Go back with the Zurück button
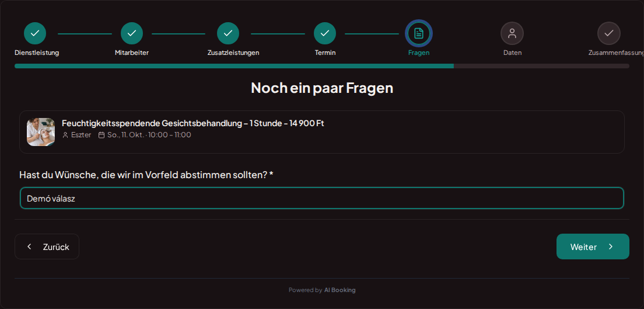Screen dimensions: 644x309 (47, 246)
